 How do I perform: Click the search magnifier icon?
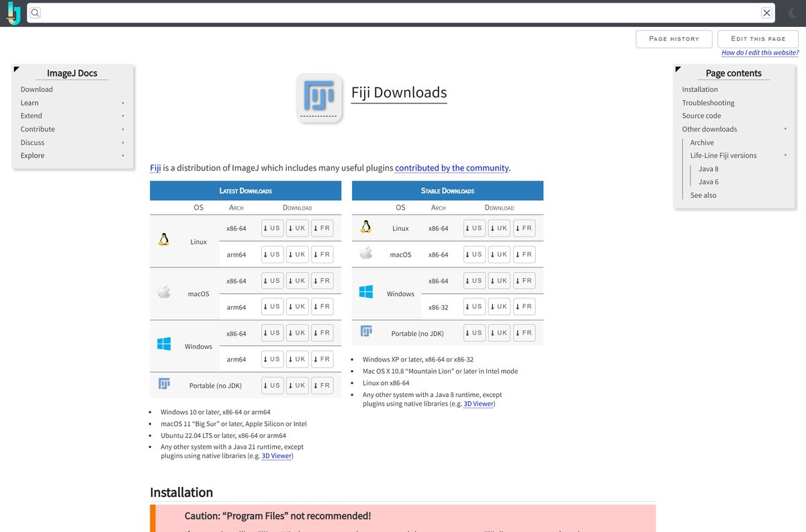35,13
